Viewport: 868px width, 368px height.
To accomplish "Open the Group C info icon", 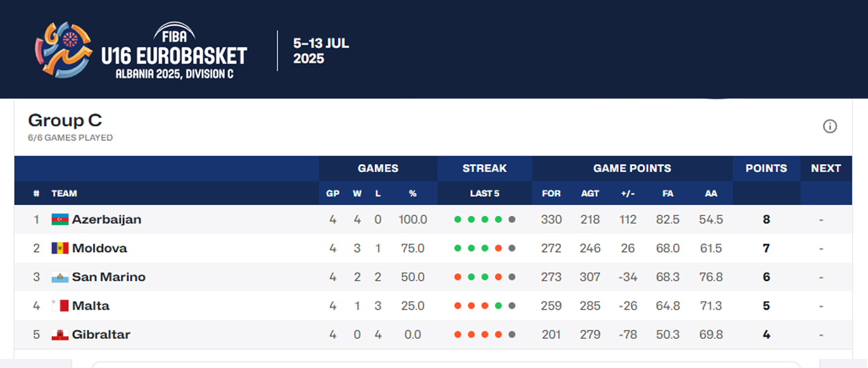I will pyautogui.click(x=830, y=126).
